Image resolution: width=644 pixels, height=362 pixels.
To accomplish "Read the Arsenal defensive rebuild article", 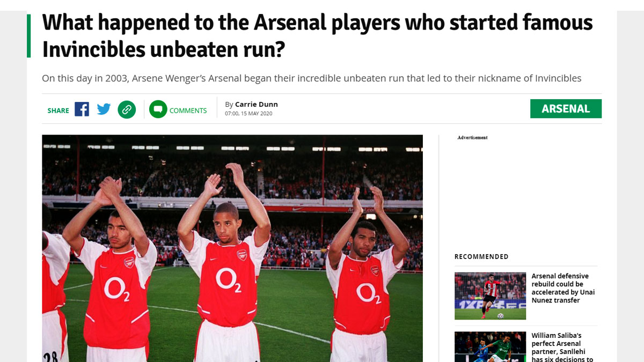I will (563, 288).
